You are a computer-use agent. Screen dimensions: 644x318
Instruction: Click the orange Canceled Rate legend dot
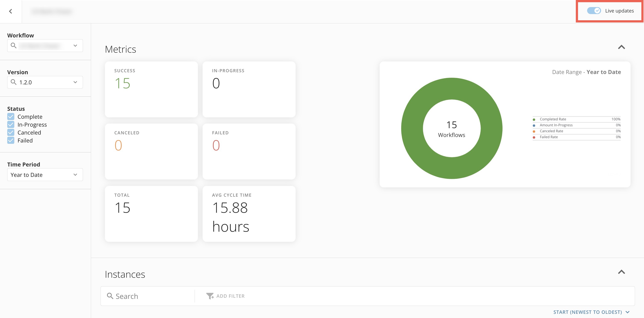coord(534,131)
